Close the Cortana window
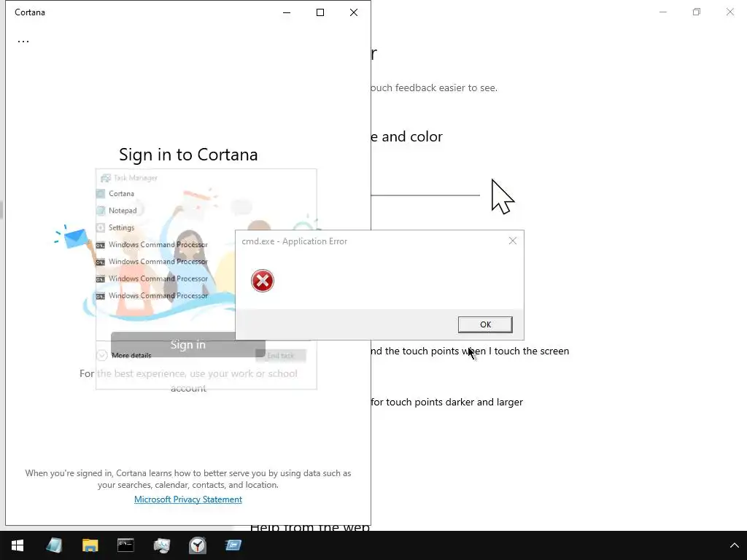Image resolution: width=747 pixels, height=560 pixels. point(354,12)
